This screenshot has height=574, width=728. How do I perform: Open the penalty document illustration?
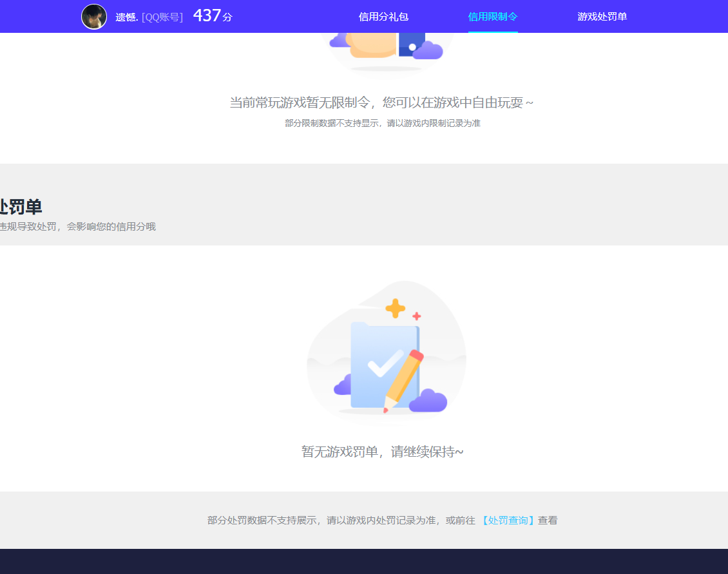pos(385,353)
